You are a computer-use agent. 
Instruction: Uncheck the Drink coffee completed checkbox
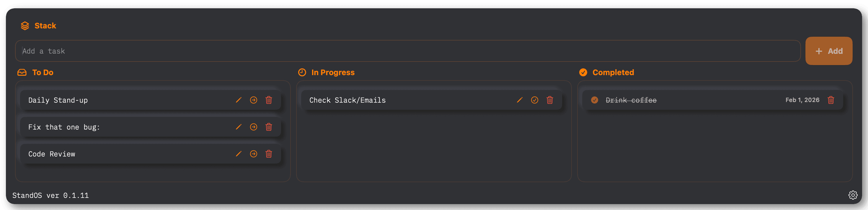pyautogui.click(x=595, y=100)
